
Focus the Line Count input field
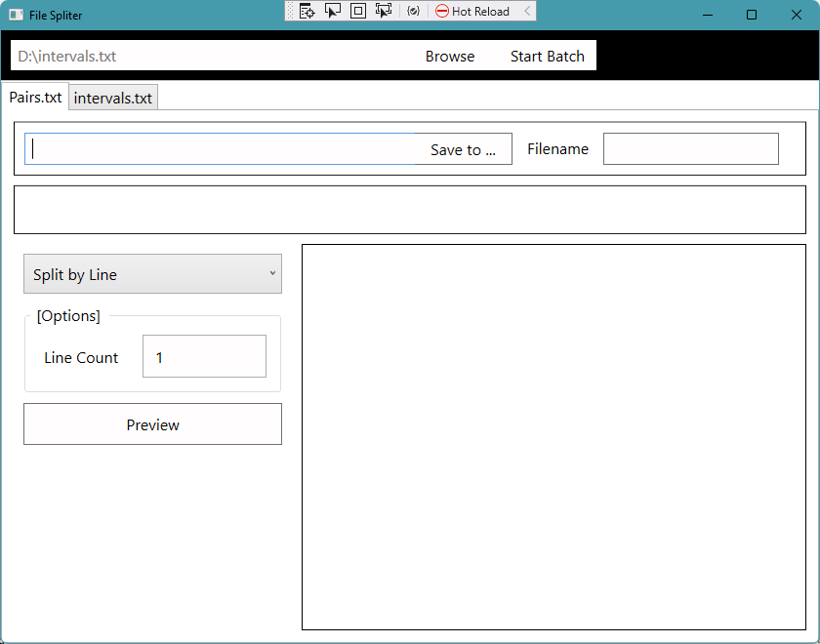pyautogui.click(x=204, y=356)
